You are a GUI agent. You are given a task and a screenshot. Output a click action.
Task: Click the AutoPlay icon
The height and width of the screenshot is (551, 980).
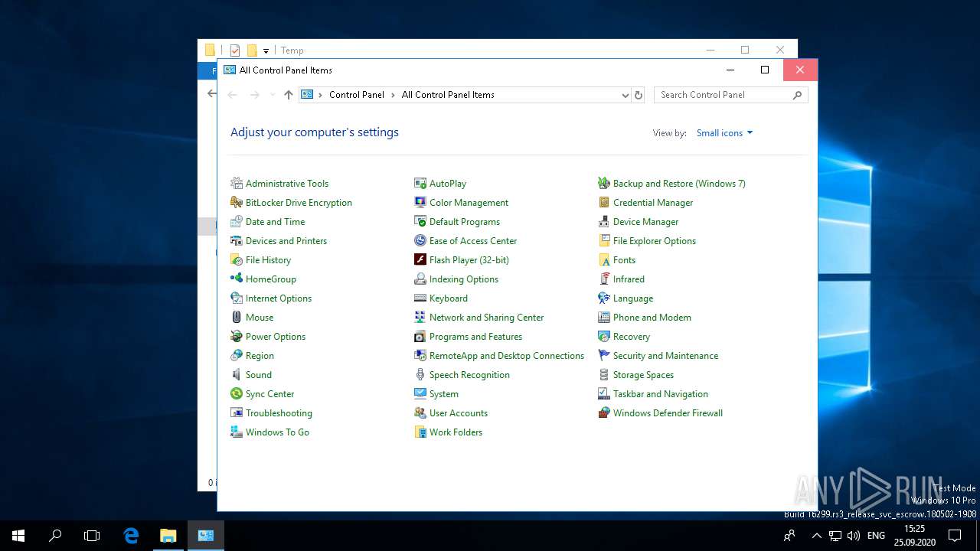coord(420,184)
